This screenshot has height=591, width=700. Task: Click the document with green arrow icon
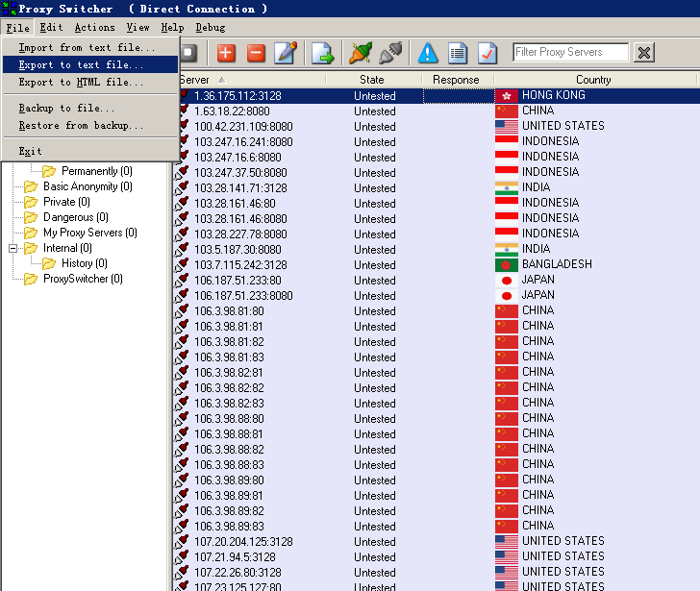coord(322,53)
